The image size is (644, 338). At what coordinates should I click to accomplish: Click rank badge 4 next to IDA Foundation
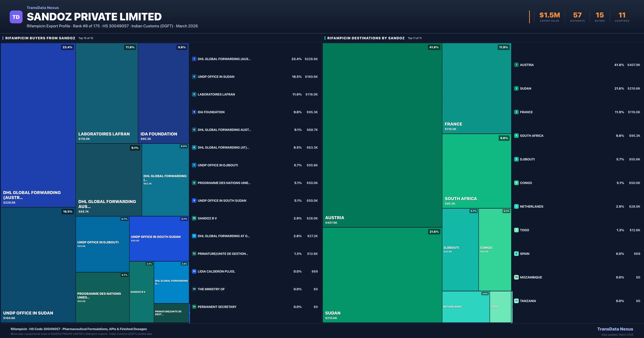coord(194,112)
